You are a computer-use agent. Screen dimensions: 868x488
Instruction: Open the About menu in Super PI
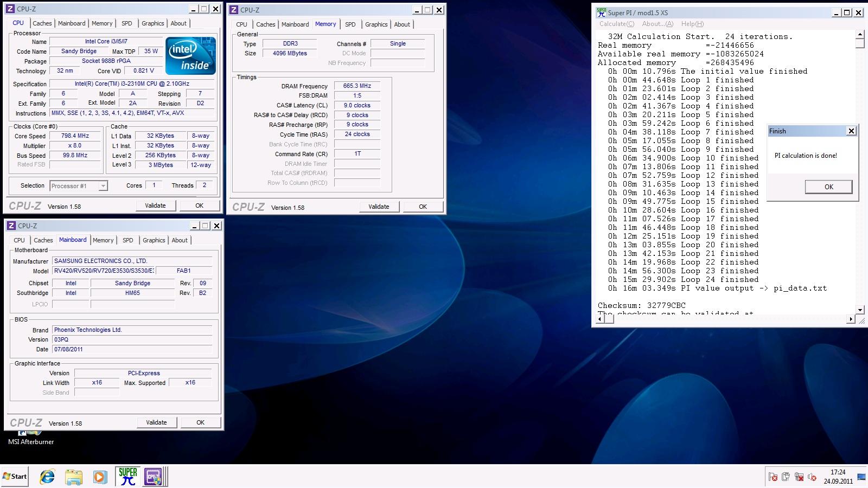pos(658,24)
